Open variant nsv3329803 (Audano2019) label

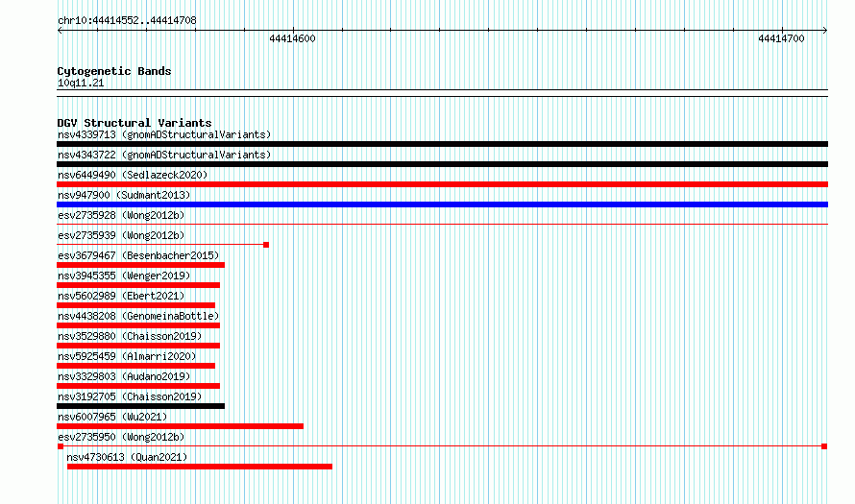(124, 376)
